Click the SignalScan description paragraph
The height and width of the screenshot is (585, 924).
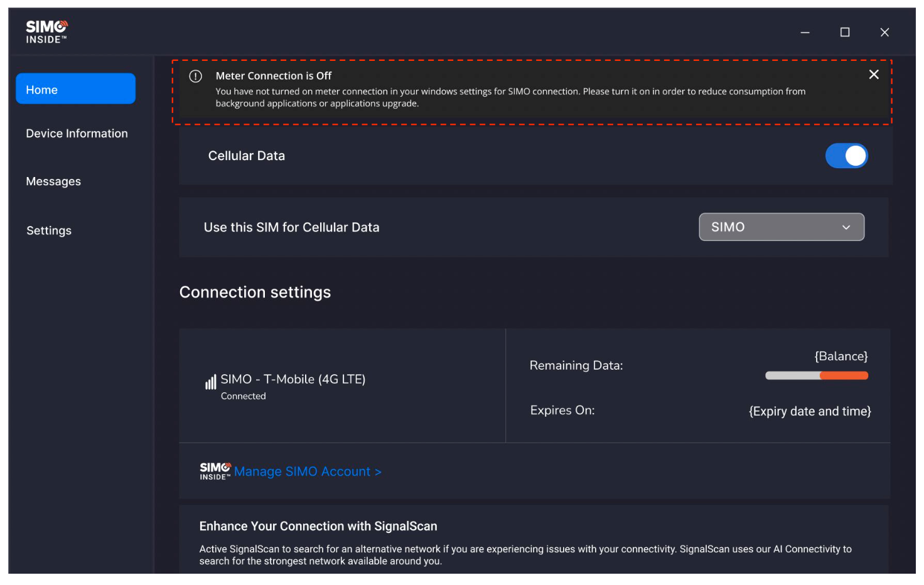pos(525,555)
